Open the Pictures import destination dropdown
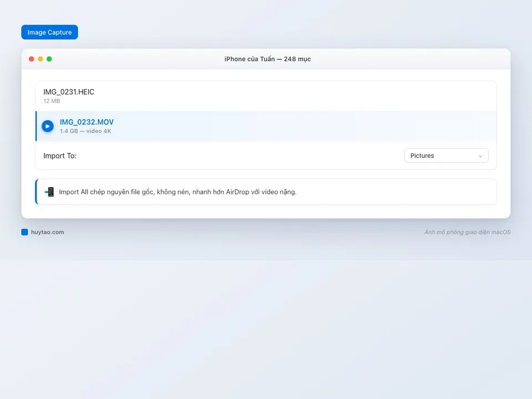 click(446, 155)
